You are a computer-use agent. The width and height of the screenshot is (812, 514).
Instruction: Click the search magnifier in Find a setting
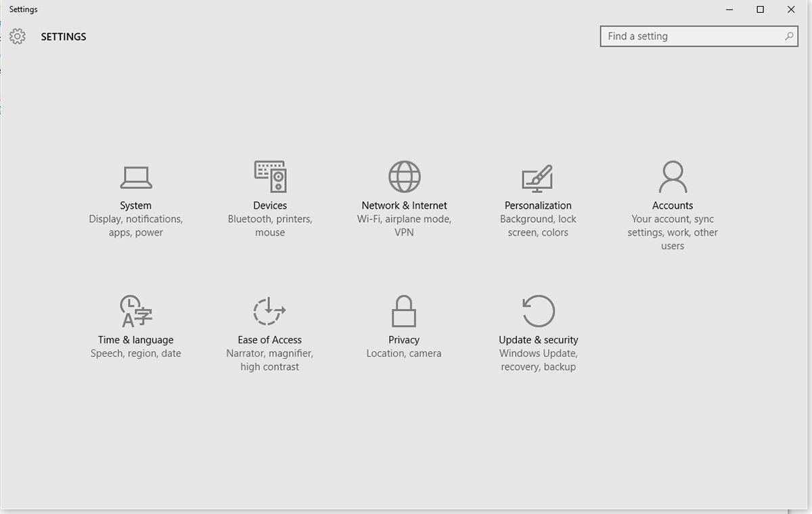coord(789,36)
